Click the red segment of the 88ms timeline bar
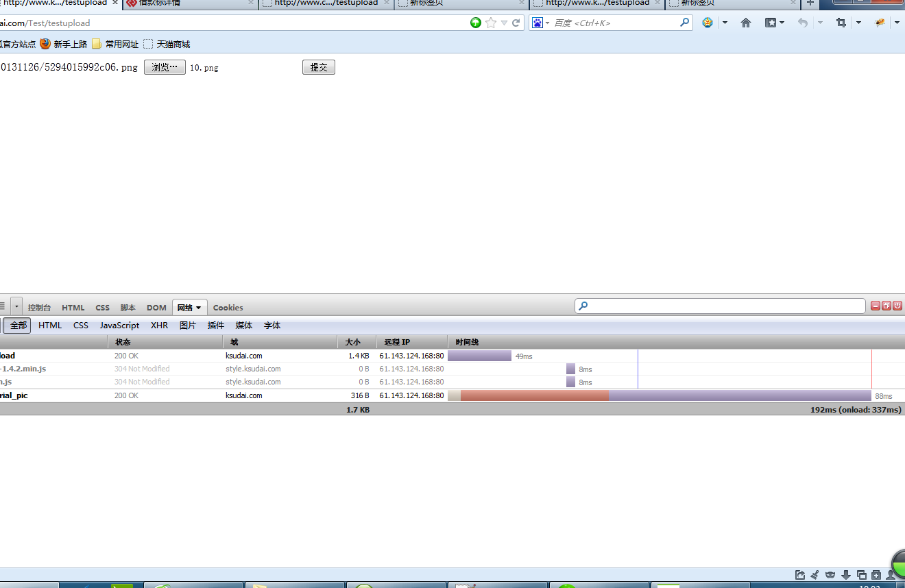The height and width of the screenshot is (588, 905). (535, 395)
